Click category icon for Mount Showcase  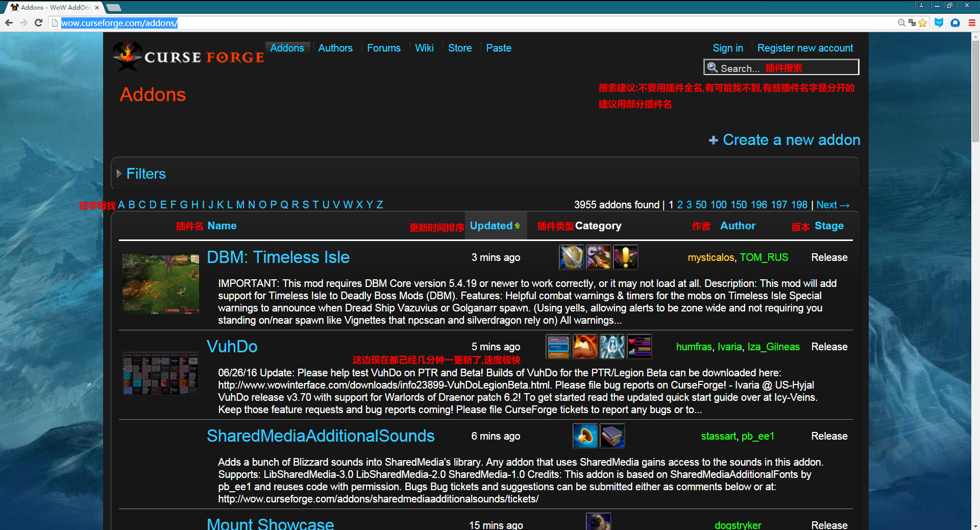[598, 521]
